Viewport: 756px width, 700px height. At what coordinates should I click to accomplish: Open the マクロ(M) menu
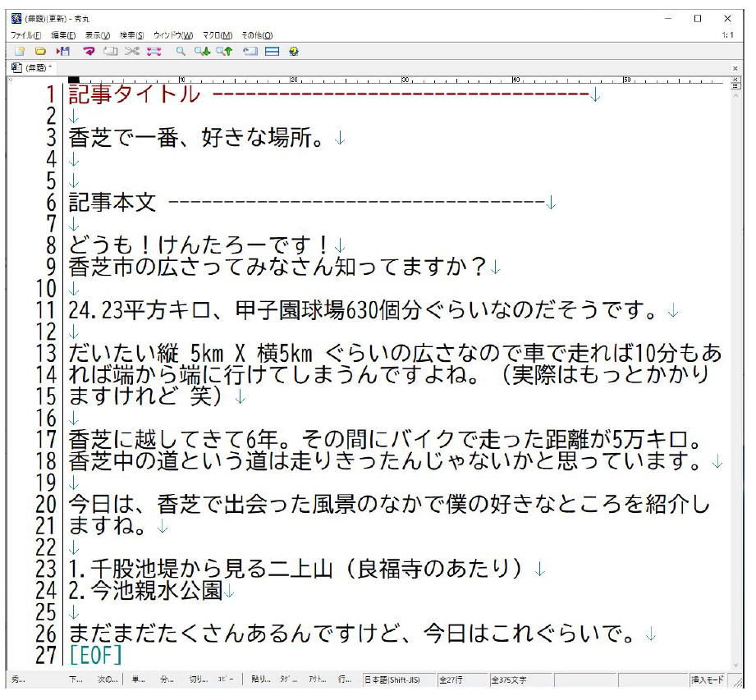coord(218,35)
